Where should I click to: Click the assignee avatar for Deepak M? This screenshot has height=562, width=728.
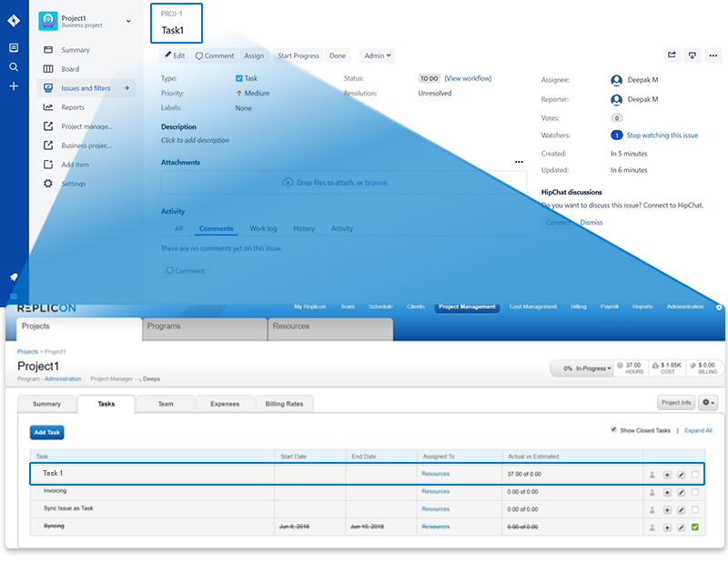616,80
